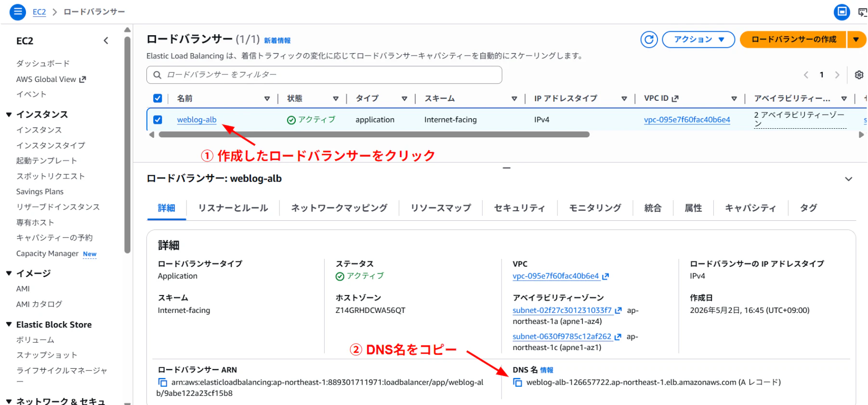This screenshot has width=868, height=405.
Task: Go to EC2 in the breadcrumb
Action: (39, 12)
